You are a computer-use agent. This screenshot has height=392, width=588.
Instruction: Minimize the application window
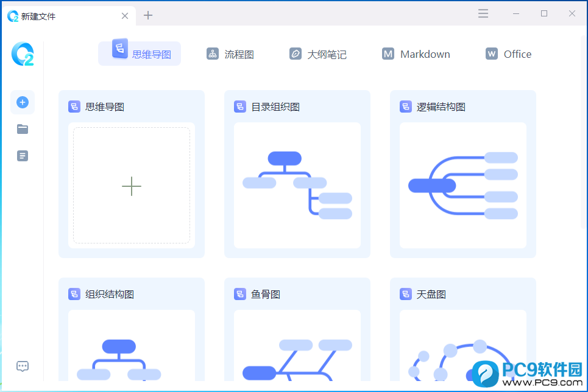pyautogui.click(x=516, y=14)
